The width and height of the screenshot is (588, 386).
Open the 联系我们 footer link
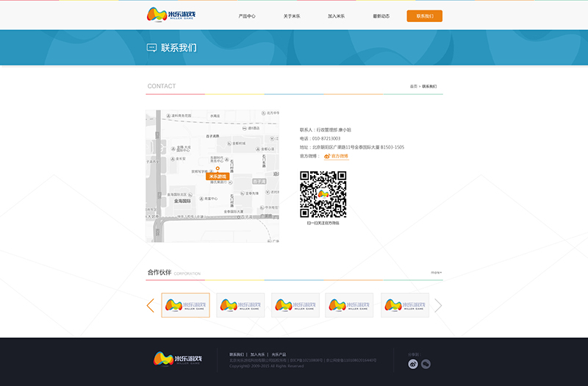pyautogui.click(x=237, y=354)
